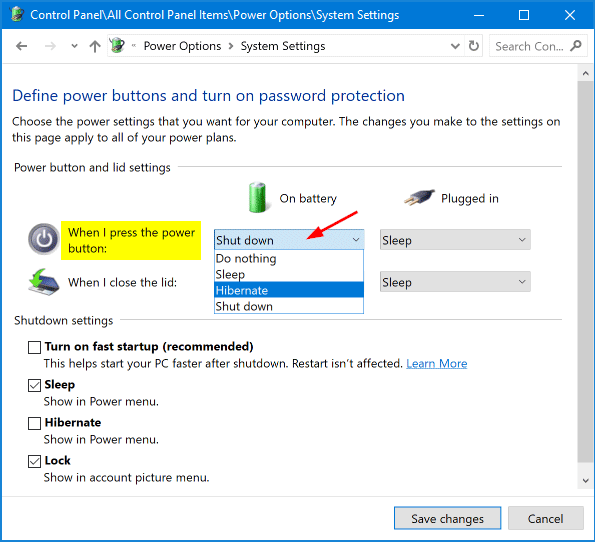Click the Power Options breadcrumb
Screen dimensions: 595x542
pyautogui.click(x=182, y=46)
